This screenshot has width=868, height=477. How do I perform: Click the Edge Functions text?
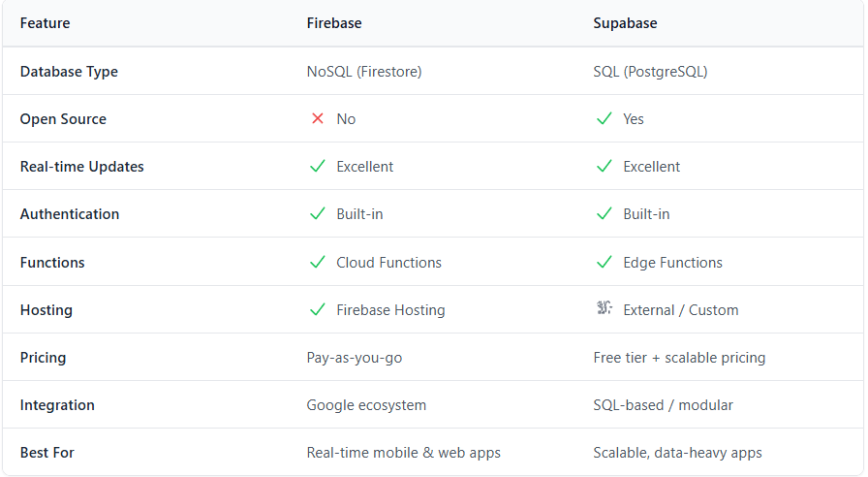point(672,263)
